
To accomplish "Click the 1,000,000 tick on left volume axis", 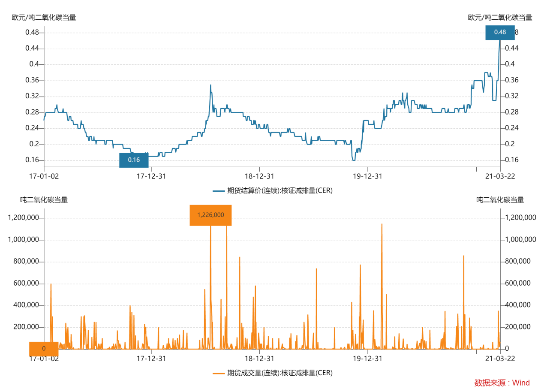I will (24, 240).
